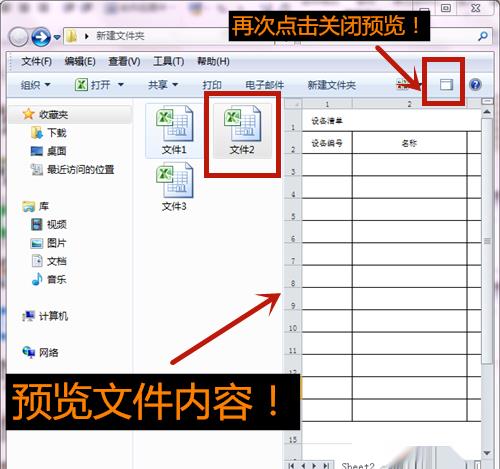The height and width of the screenshot is (469, 500).
Task: Select 收藏夹 in navigation pane
Action: coord(45,114)
